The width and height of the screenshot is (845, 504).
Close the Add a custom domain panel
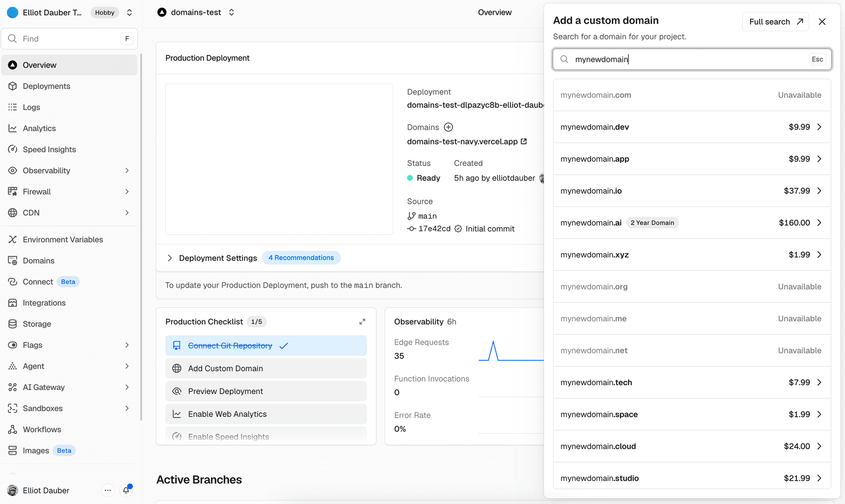pos(822,22)
